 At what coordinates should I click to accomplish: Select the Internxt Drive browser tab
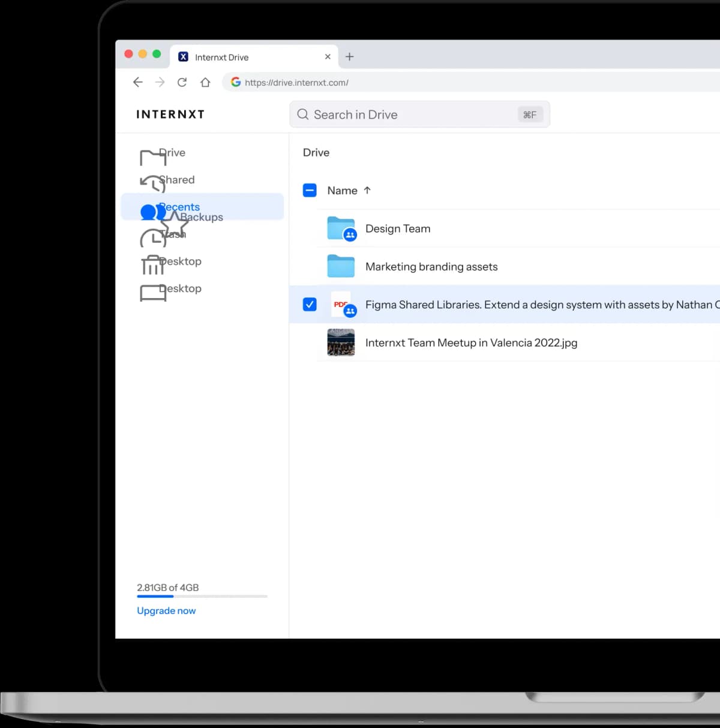point(254,57)
